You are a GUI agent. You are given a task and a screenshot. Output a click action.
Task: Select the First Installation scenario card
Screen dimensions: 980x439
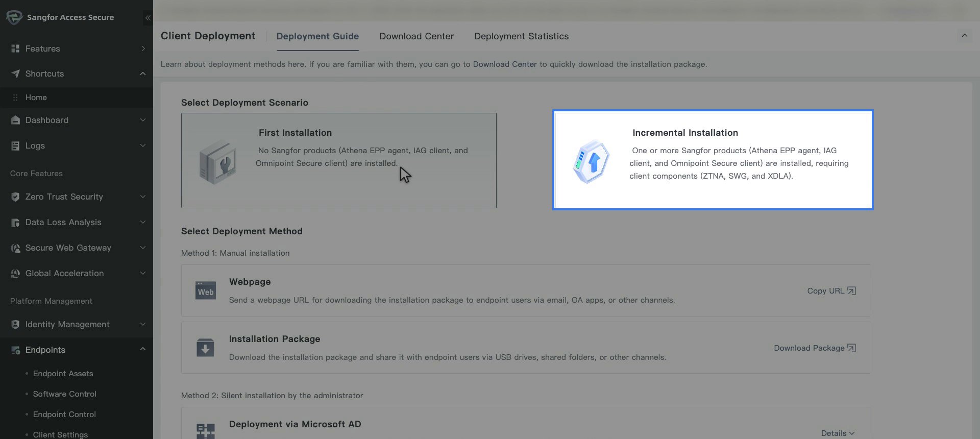tap(338, 160)
